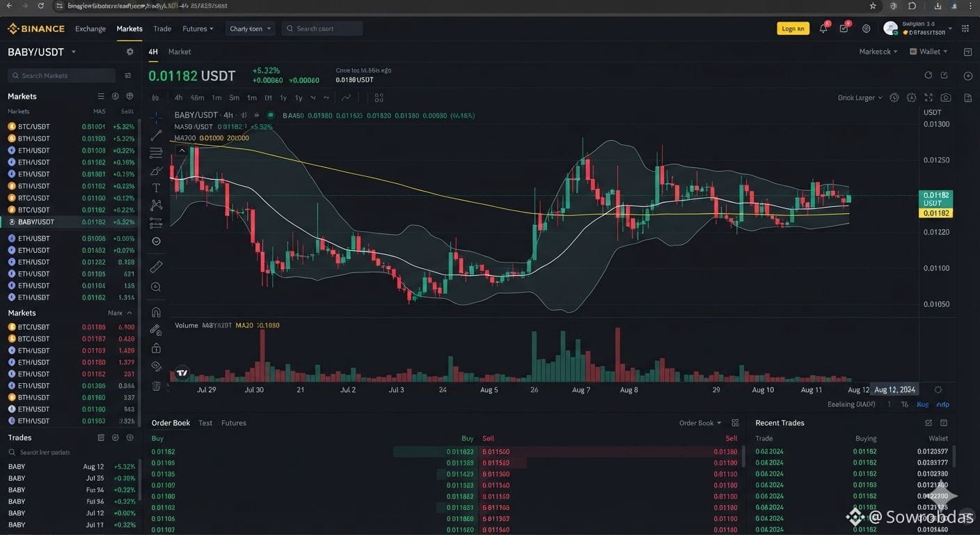
Task: Select the ruler measure tool
Action: 156,267
